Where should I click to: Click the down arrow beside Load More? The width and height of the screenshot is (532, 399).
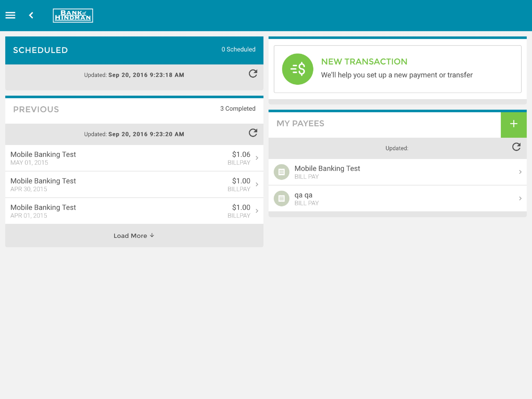[x=152, y=235]
